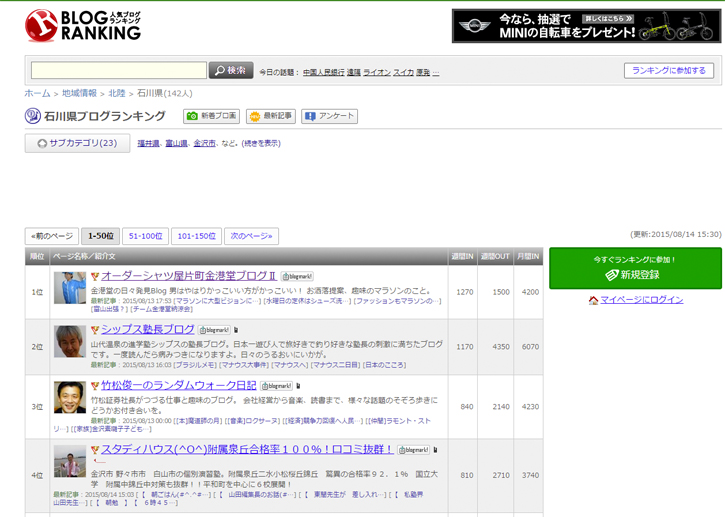
Task: Click the green 新規登録 register button
Action: pyautogui.click(x=635, y=268)
